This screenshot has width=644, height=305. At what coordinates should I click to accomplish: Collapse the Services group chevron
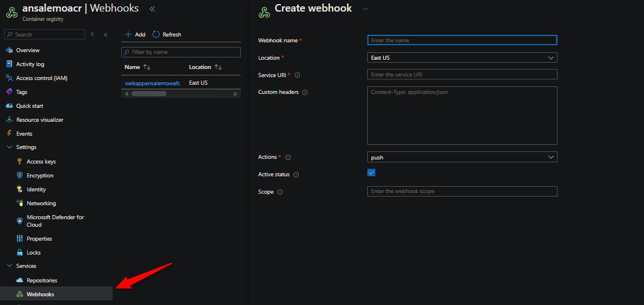9,266
